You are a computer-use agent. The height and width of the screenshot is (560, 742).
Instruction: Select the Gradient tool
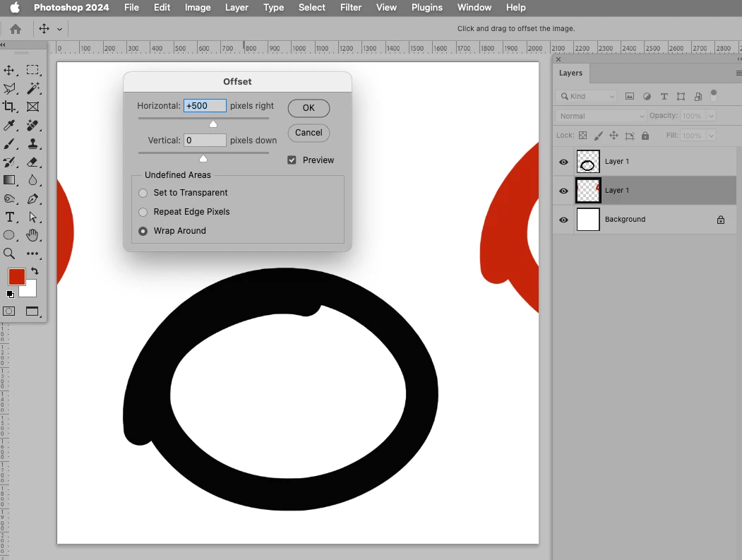(x=9, y=180)
